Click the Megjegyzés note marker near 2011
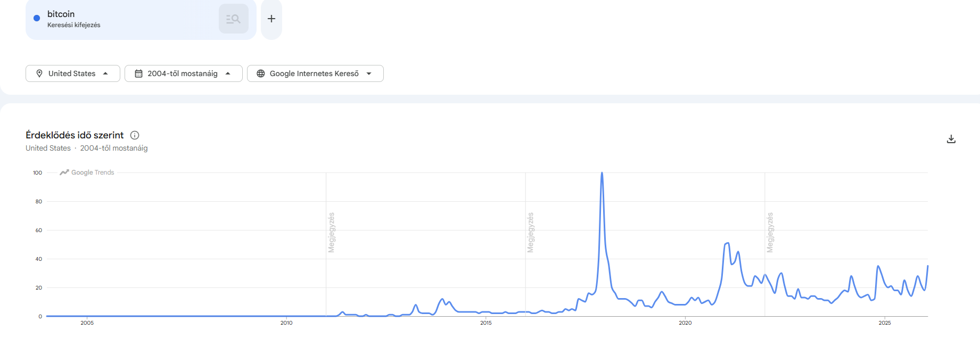980x338 pixels. click(x=331, y=233)
